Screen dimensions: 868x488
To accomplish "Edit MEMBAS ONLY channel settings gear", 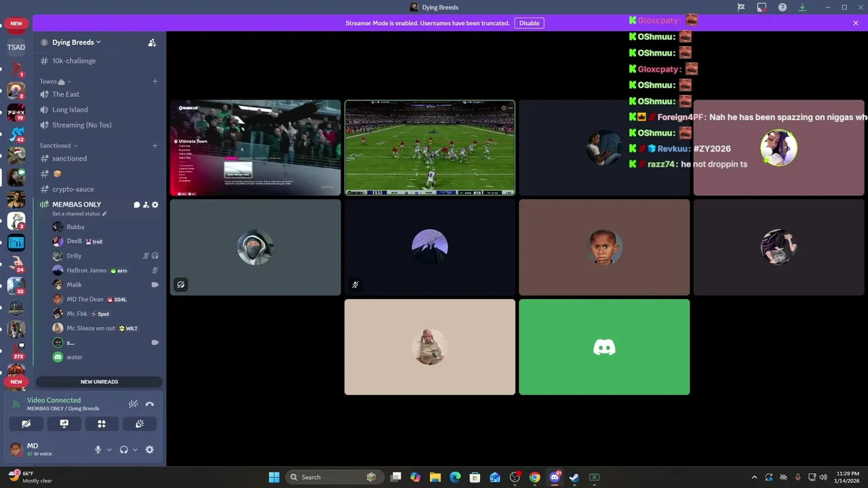I will tap(155, 205).
